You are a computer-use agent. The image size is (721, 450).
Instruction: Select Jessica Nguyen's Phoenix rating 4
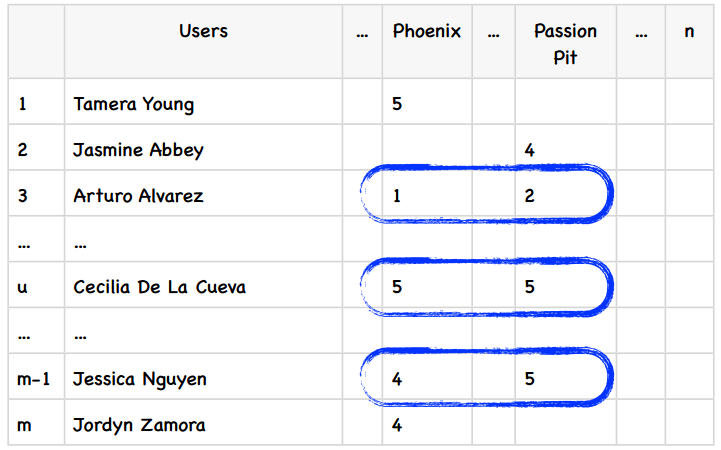[x=398, y=379]
